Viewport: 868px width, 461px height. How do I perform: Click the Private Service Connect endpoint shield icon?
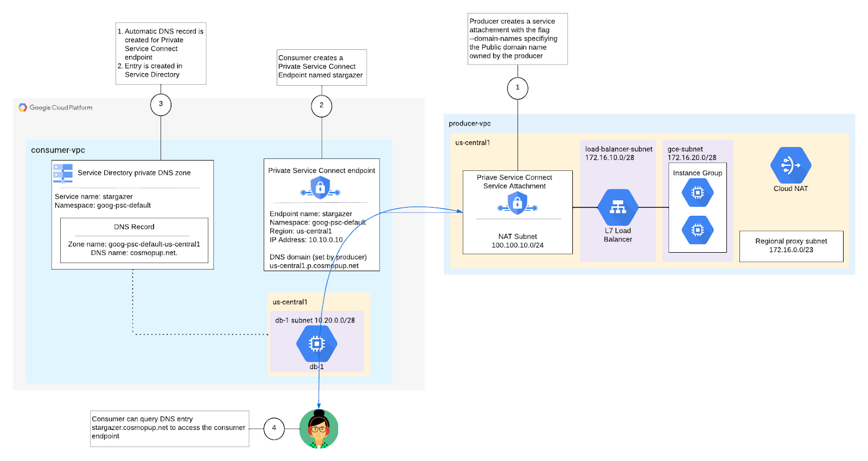pos(320,188)
